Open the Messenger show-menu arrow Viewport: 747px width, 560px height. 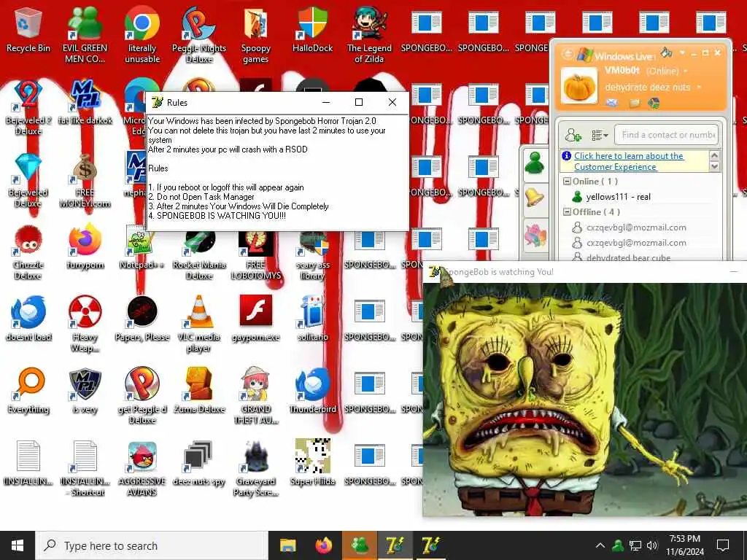coord(682,52)
